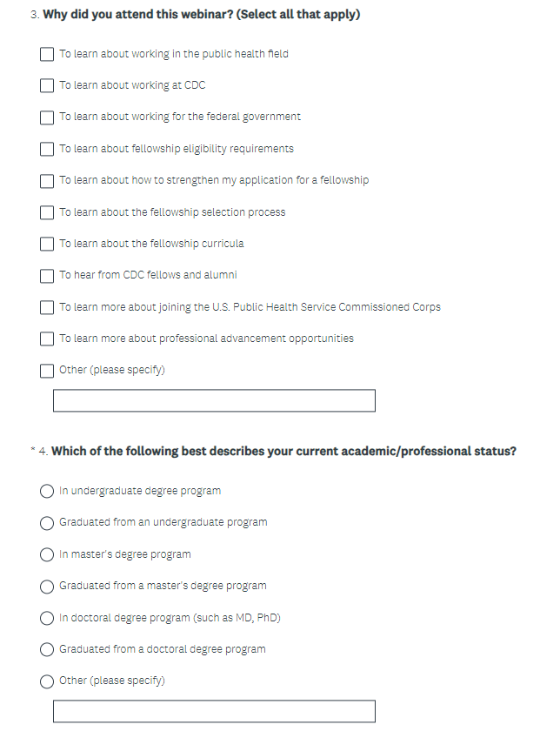The image size is (560, 738).
Task: Tick 'U.S. Public Health Service Commissioned Corps' box
Action: tap(47, 307)
